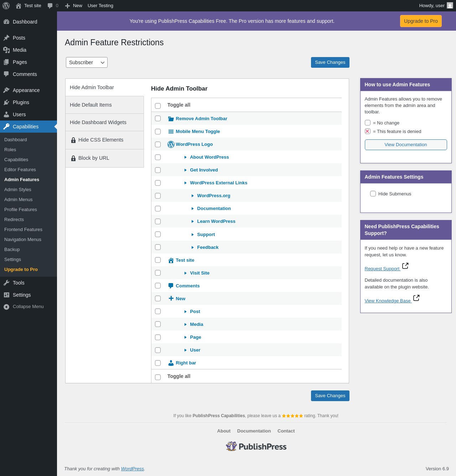456x476 pixels.
Task: Click the top Save Changes button
Action: coord(330,62)
